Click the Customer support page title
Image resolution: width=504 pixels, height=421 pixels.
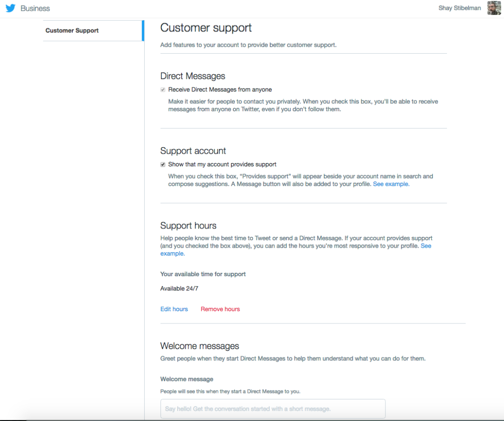pos(206,28)
